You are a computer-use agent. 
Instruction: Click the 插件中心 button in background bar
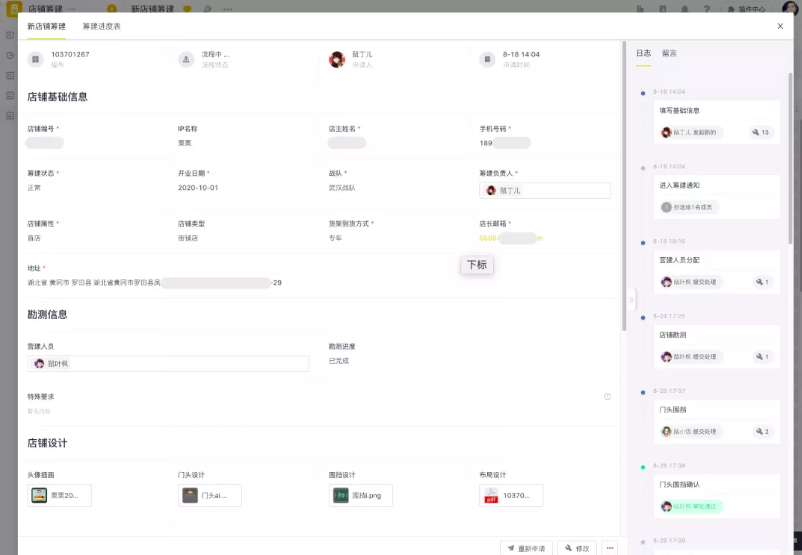point(746,9)
